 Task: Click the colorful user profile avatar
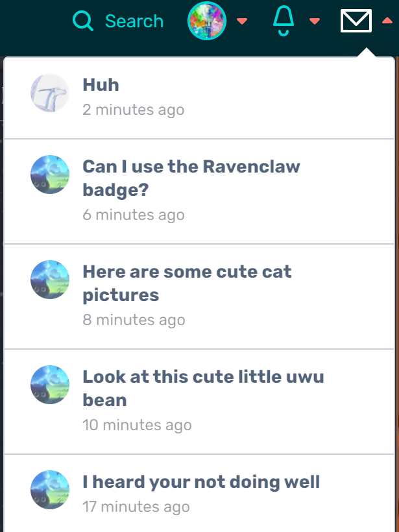coord(206,21)
